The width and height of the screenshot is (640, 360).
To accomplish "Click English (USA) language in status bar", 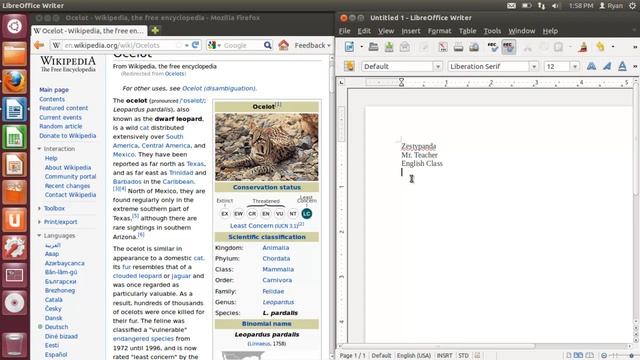I will click(413, 356).
